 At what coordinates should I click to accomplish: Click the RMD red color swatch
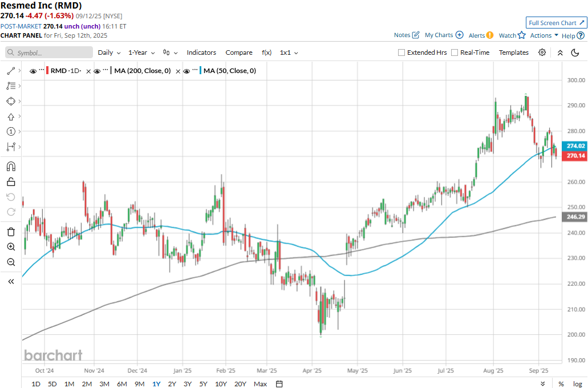coord(48,71)
